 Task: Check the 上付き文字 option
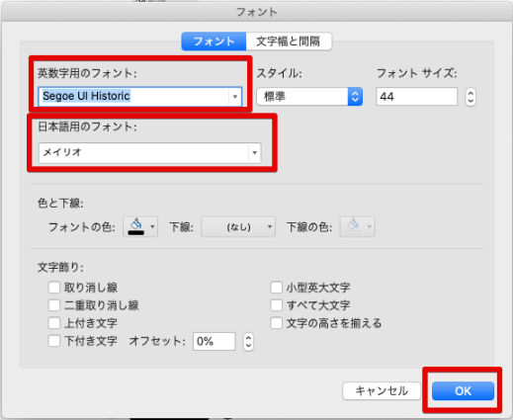[x=54, y=323]
